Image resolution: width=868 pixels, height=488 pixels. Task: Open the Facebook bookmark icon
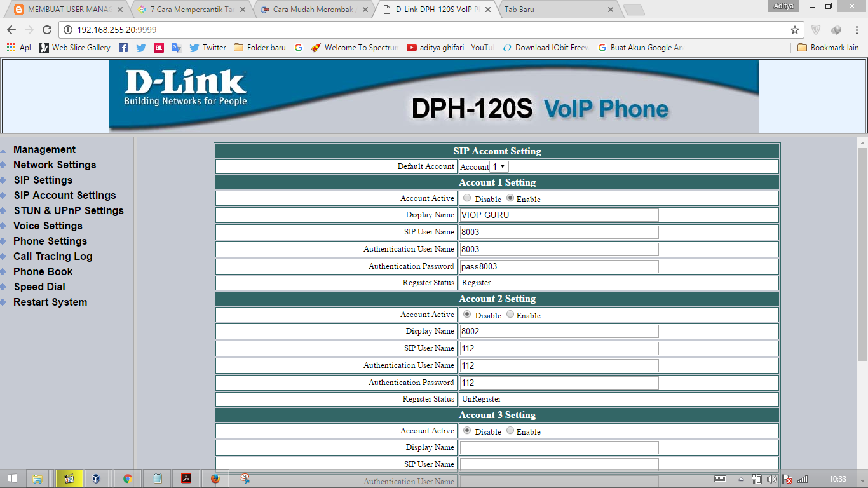click(x=123, y=47)
